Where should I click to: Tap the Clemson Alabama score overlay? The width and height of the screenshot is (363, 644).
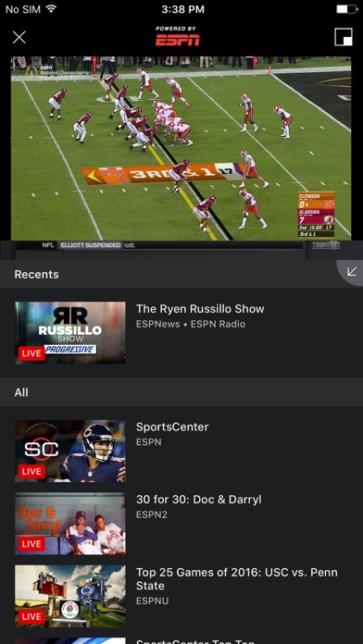click(316, 215)
